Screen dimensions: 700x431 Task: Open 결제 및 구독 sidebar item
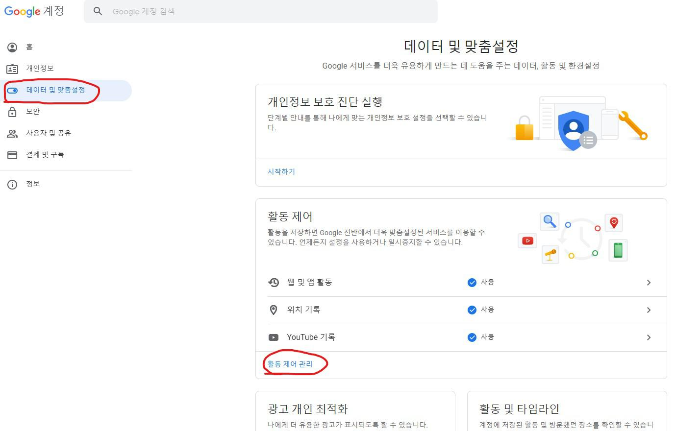pyautogui.click(x=66, y=155)
